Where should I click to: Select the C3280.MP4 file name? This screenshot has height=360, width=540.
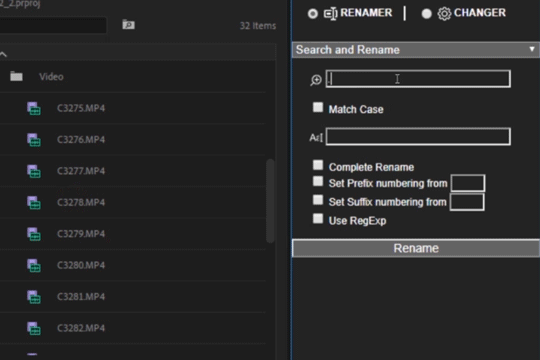click(81, 265)
